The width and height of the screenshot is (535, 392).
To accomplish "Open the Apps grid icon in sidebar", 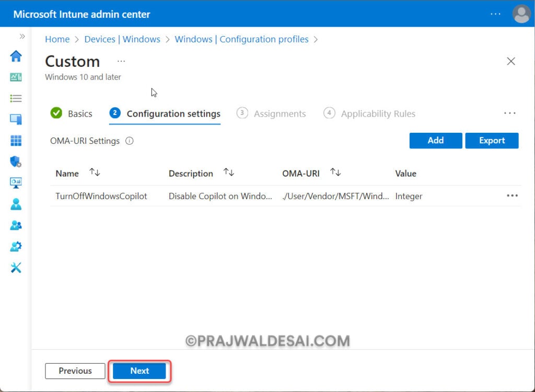I will click(16, 141).
